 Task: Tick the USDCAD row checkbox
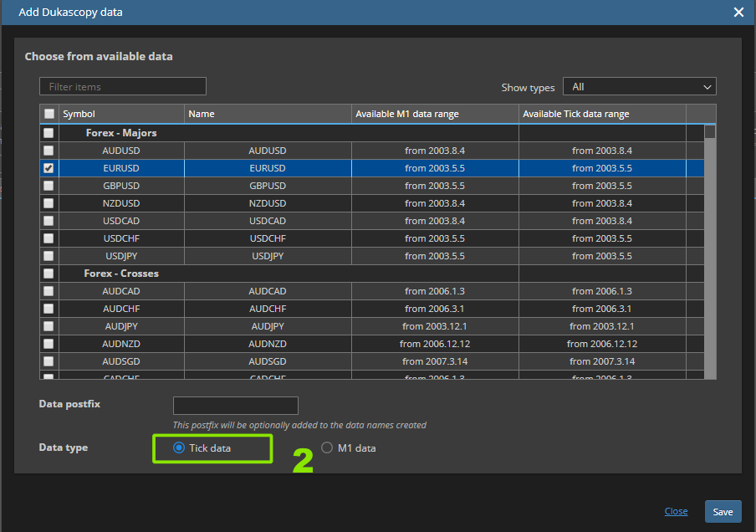(49, 221)
